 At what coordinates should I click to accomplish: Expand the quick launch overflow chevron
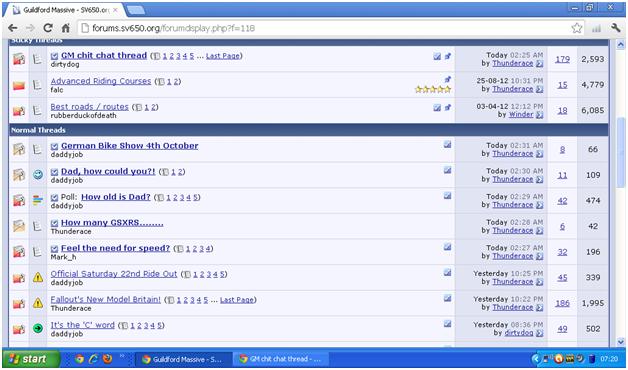point(122,356)
